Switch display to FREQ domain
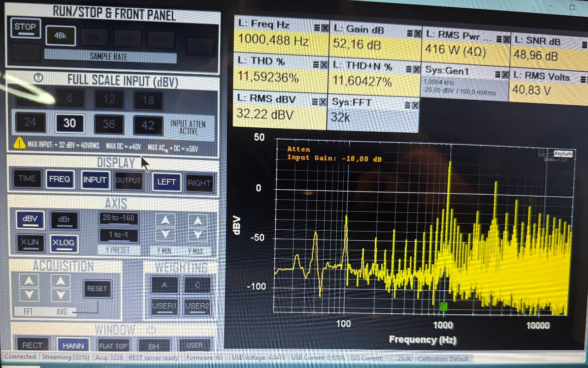The image size is (588, 368). click(x=60, y=179)
